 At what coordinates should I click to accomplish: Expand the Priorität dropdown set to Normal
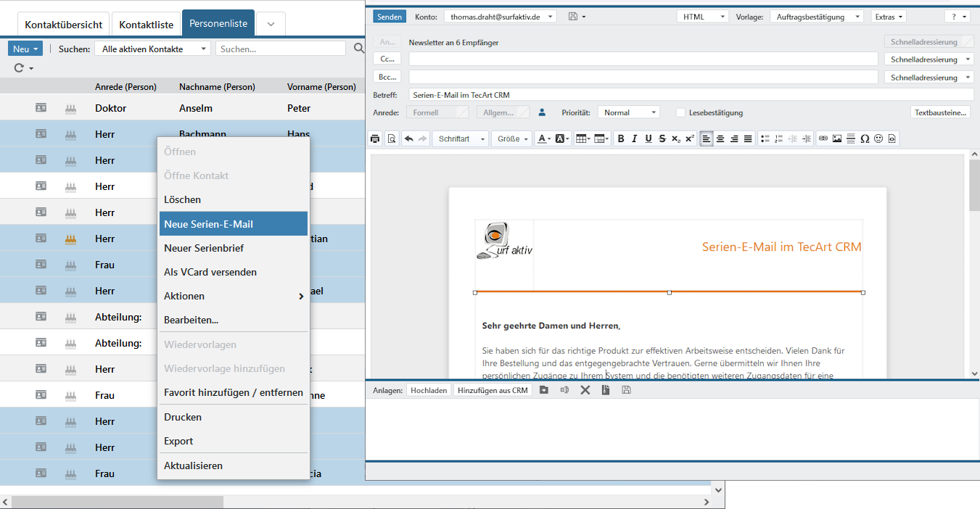pyautogui.click(x=628, y=112)
